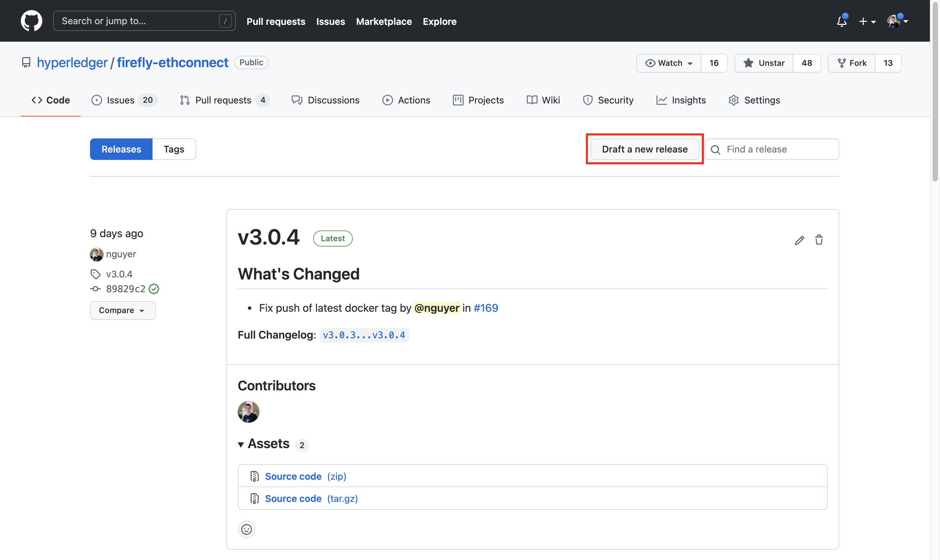This screenshot has width=940, height=560.
Task: Open the Watch dropdown menu
Action: [x=669, y=63]
